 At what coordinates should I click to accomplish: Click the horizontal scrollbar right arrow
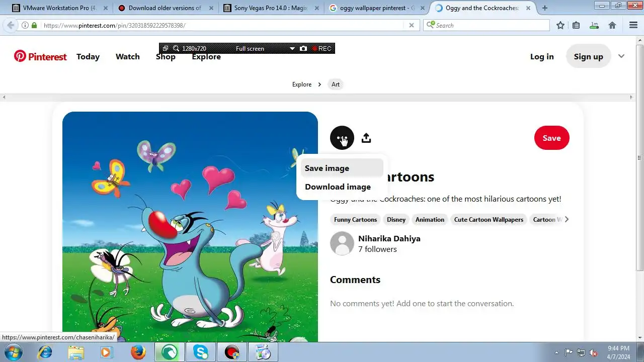pyautogui.click(x=631, y=97)
